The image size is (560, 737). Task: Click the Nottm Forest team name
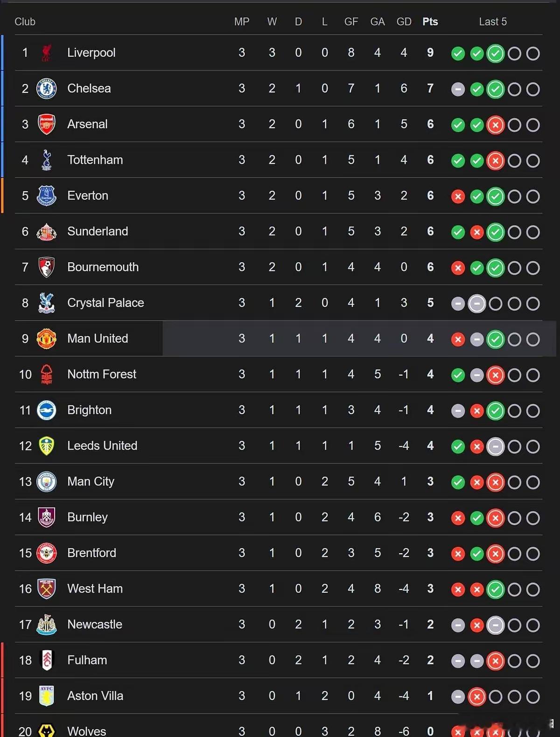click(102, 374)
